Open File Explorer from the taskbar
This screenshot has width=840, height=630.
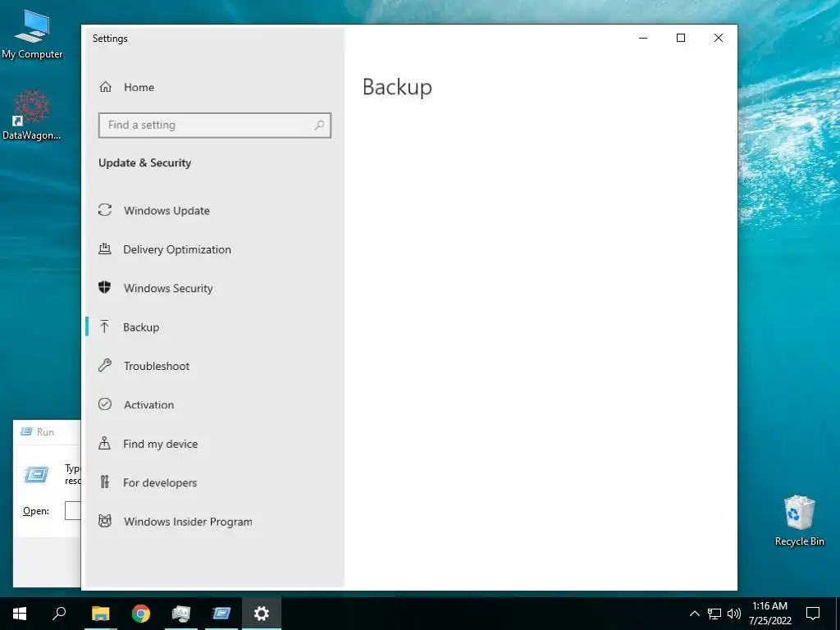click(101, 614)
